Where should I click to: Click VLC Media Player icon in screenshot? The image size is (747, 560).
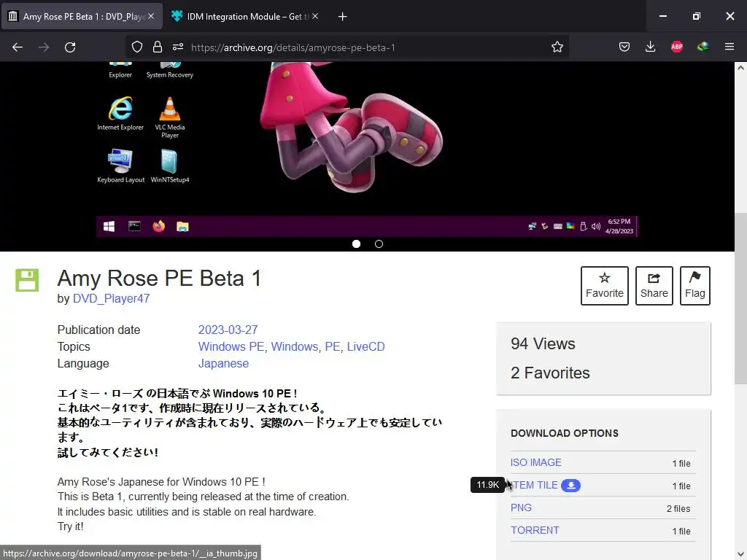(169, 117)
